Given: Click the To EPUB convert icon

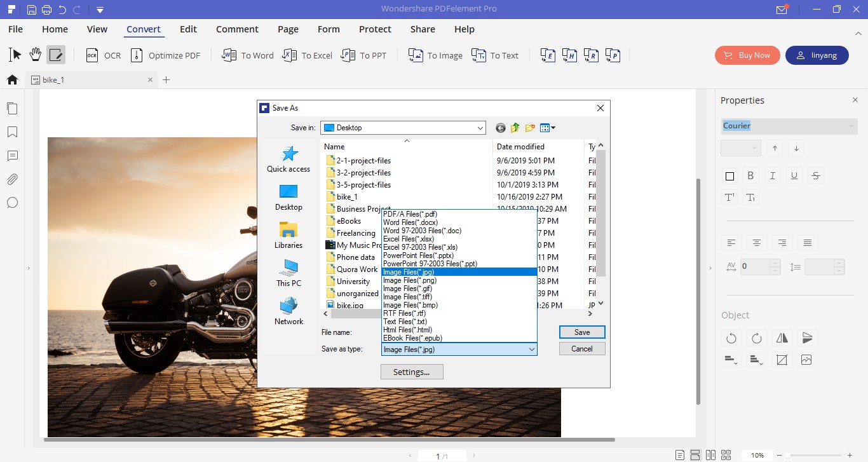Looking at the screenshot, I should pos(548,55).
